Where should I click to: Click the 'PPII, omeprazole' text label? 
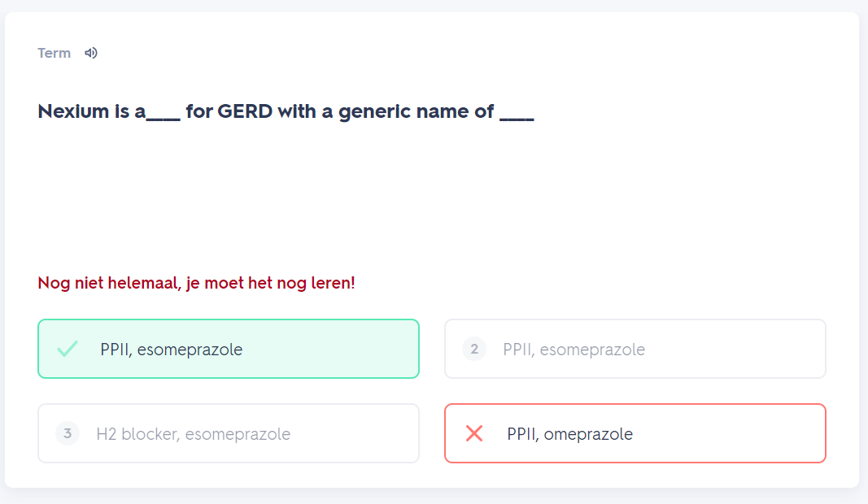point(569,434)
